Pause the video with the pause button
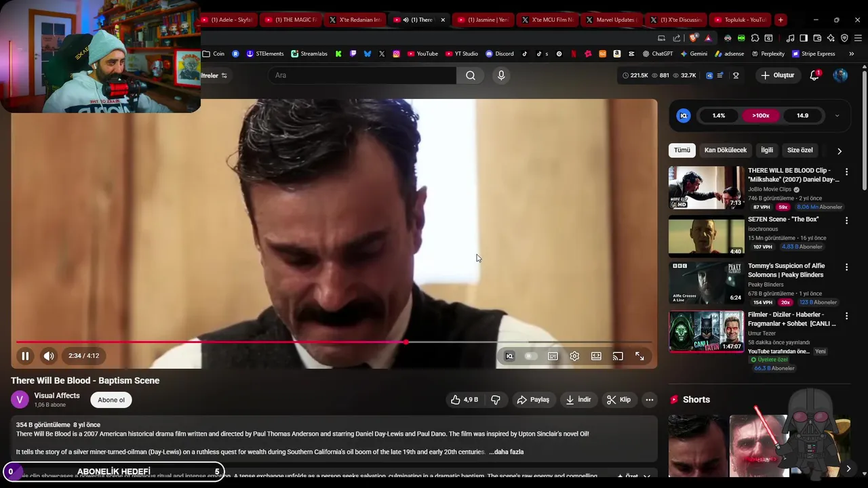The image size is (868, 488). pos(25,356)
